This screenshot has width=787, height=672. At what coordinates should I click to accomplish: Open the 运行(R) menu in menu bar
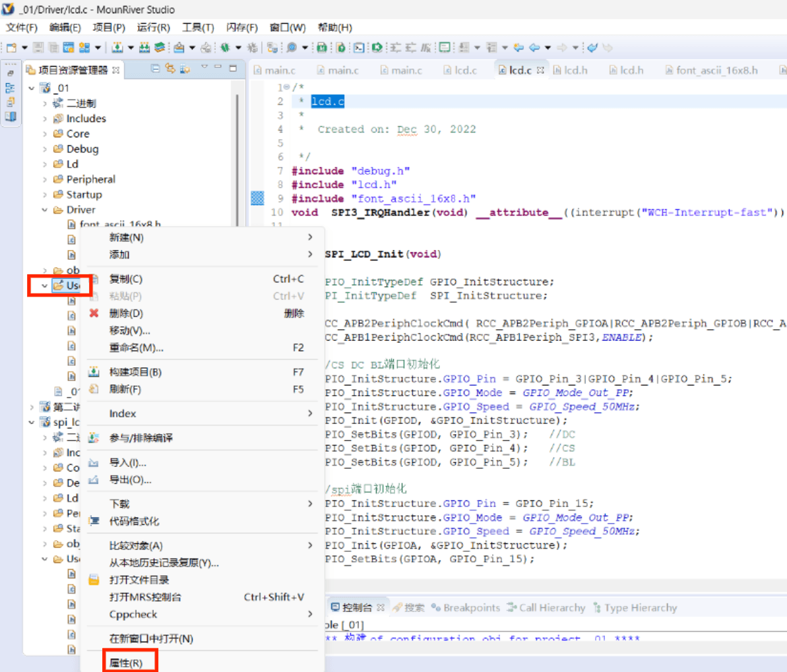pyautogui.click(x=153, y=27)
